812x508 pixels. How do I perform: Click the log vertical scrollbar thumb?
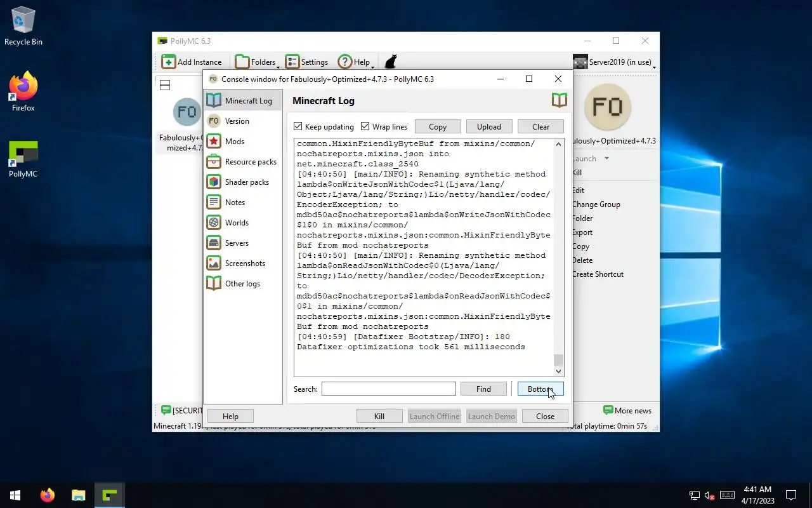pyautogui.click(x=558, y=359)
